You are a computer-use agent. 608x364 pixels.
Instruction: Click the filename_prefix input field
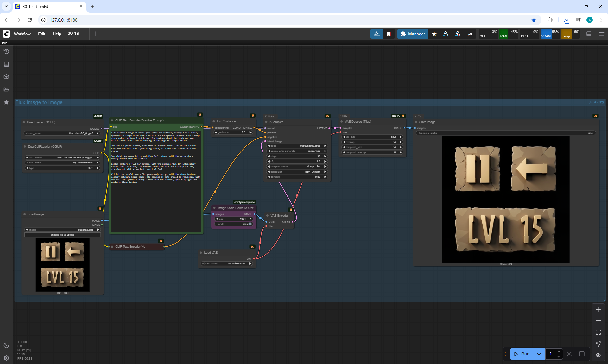(506, 133)
